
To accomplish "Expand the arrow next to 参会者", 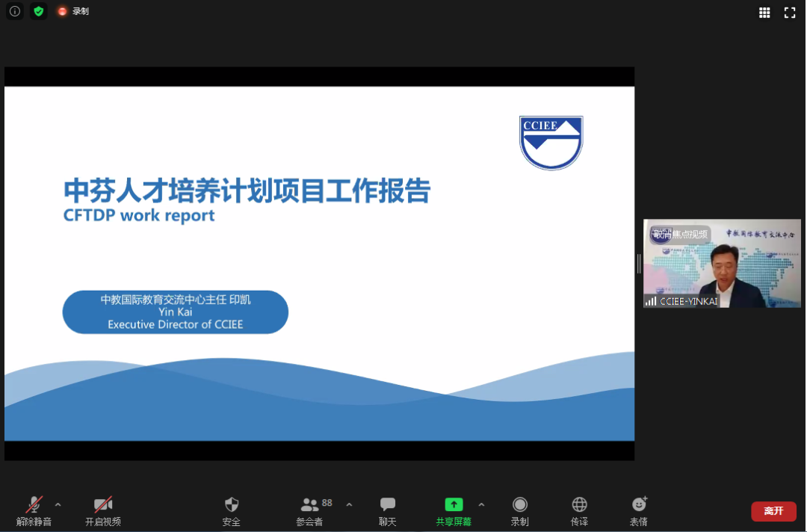I will tap(349, 505).
